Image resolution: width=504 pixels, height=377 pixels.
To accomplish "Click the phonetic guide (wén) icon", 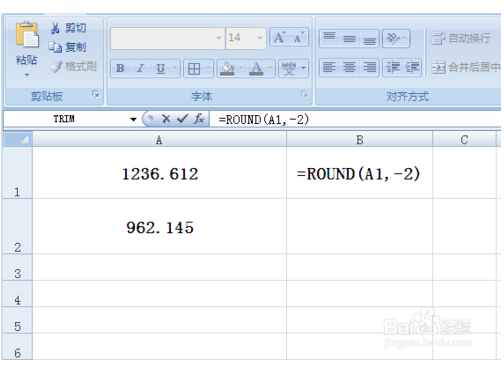I will click(289, 68).
